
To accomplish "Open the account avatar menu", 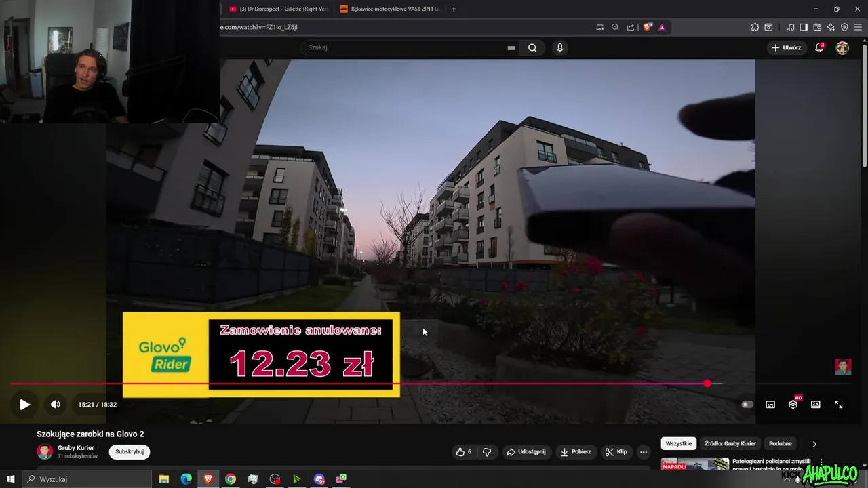I will [x=842, y=47].
